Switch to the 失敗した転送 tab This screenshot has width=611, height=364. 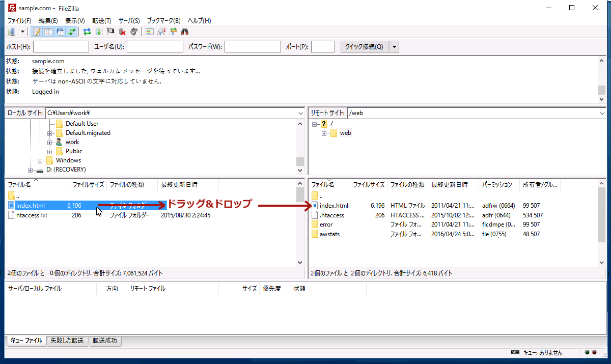[67, 341]
